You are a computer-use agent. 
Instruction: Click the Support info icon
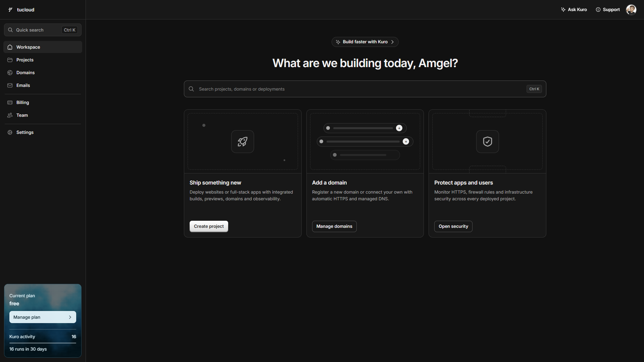point(598,10)
